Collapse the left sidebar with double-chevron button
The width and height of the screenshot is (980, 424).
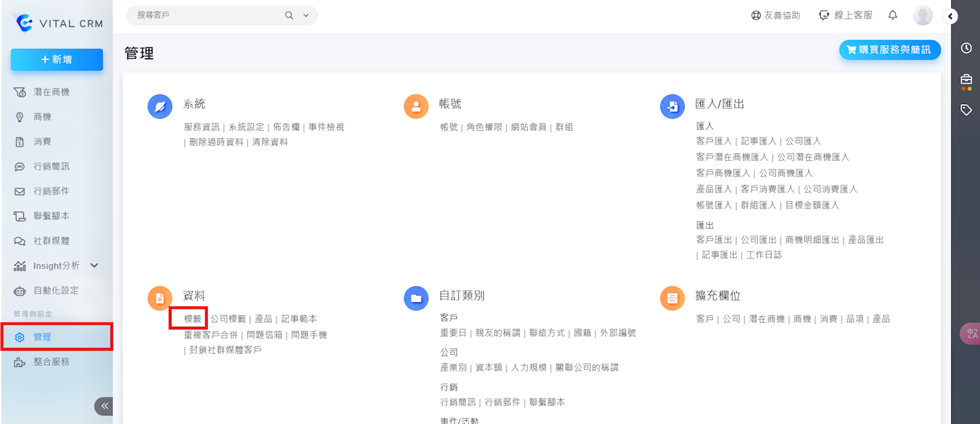pos(104,406)
